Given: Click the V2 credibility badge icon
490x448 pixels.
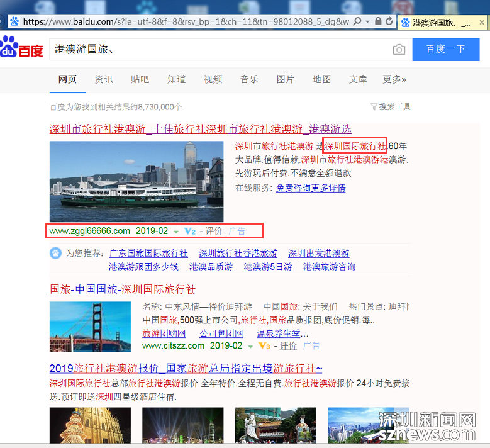Looking at the screenshot, I should (190, 232).
